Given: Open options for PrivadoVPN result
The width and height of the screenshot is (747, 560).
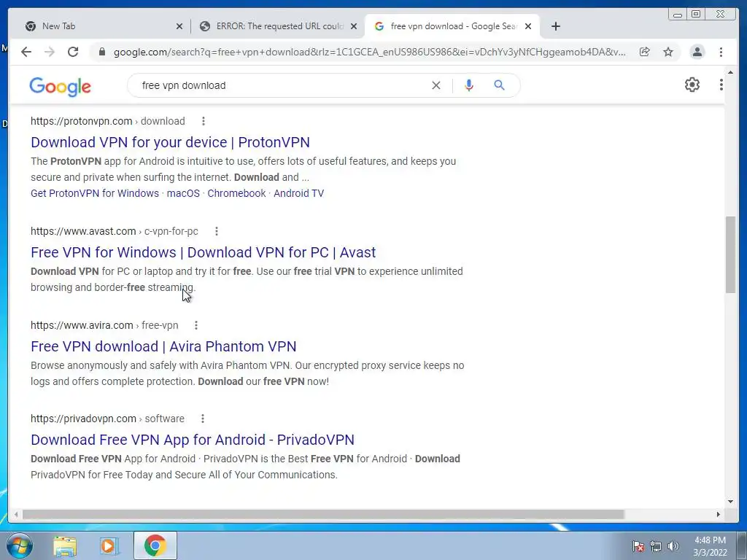Looking at the screenshot, I should click(203, 419).
